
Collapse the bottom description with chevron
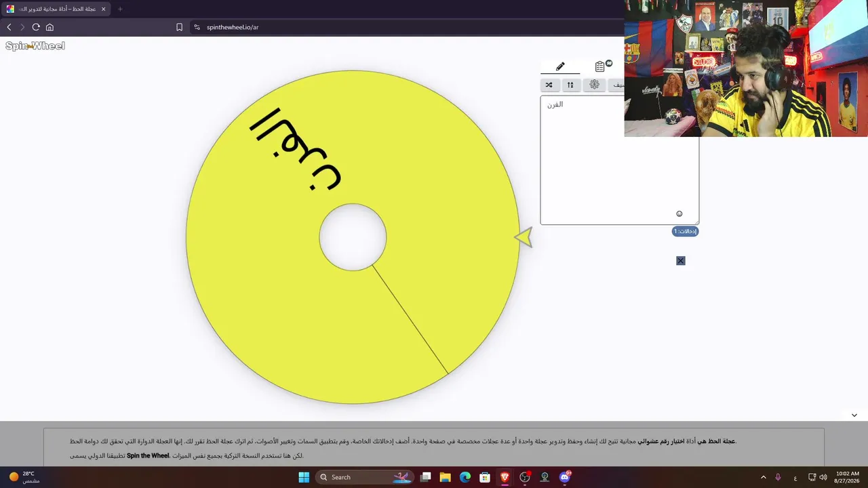pos(854,415)
